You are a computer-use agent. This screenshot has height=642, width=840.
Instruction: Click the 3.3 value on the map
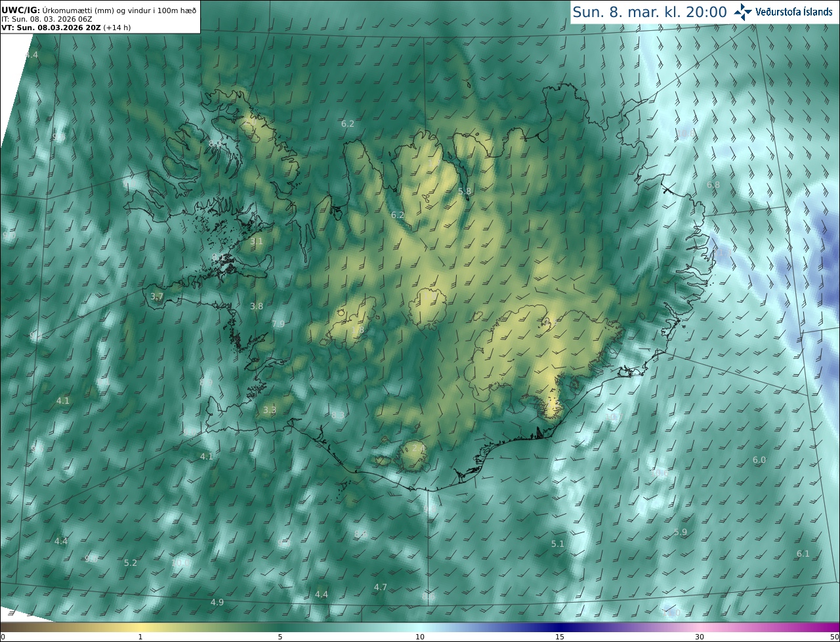coord(270,410)
